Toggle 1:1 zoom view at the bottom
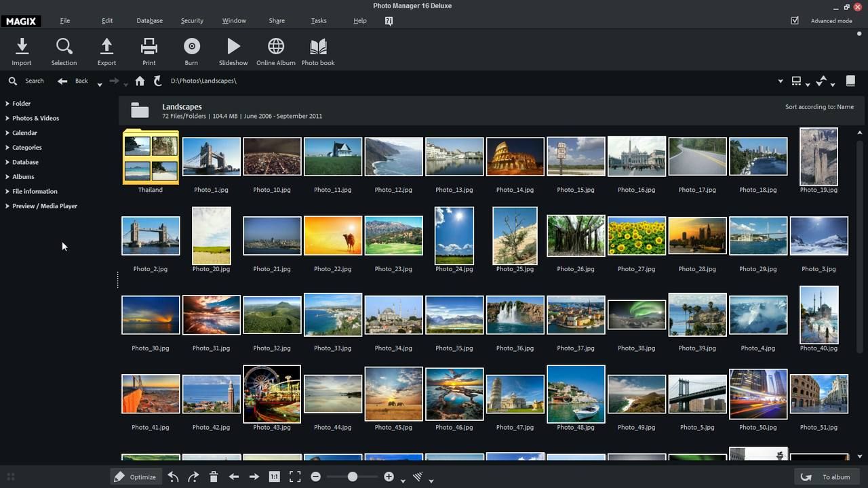Viewport: 868px width, 488px height. pyautogui.click(x=274, y=476)
